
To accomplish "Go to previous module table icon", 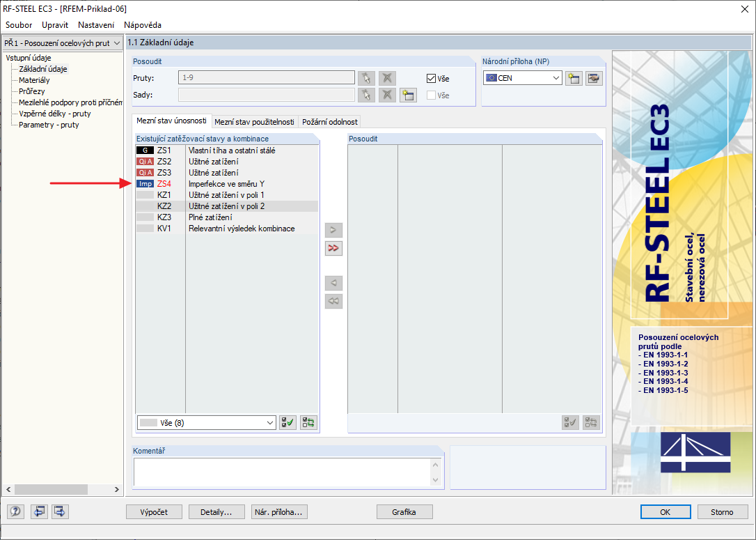I will [39, 511].
